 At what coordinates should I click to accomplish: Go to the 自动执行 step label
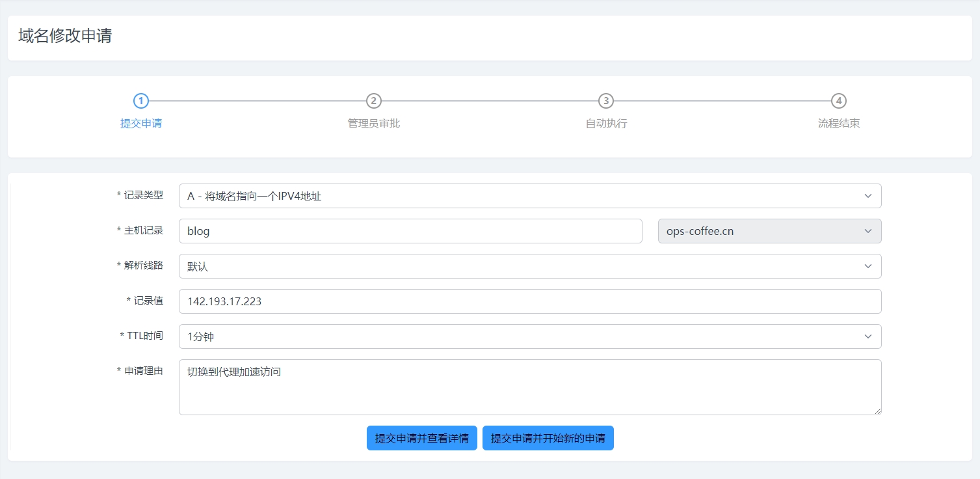coord(606,124)
